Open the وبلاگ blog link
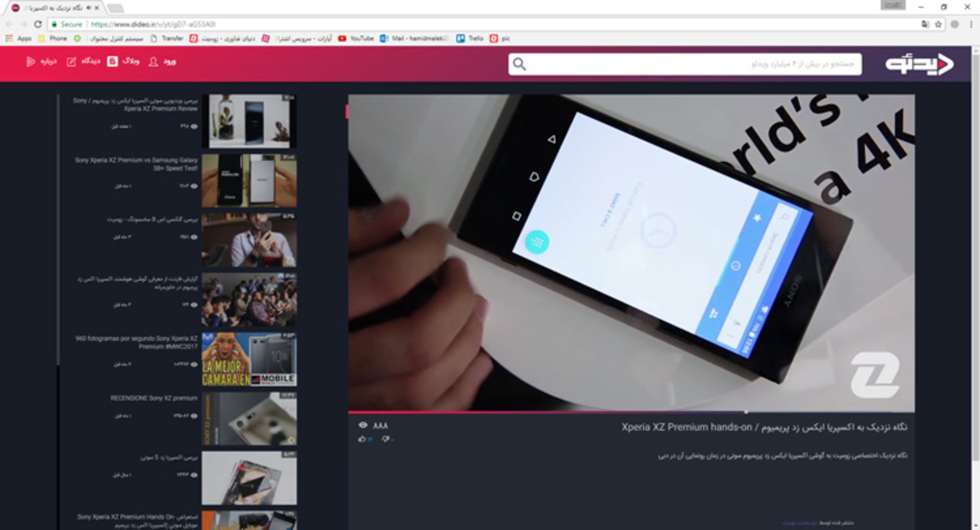The height and width of the screenshot is (530, 980). tap(131, 62)
